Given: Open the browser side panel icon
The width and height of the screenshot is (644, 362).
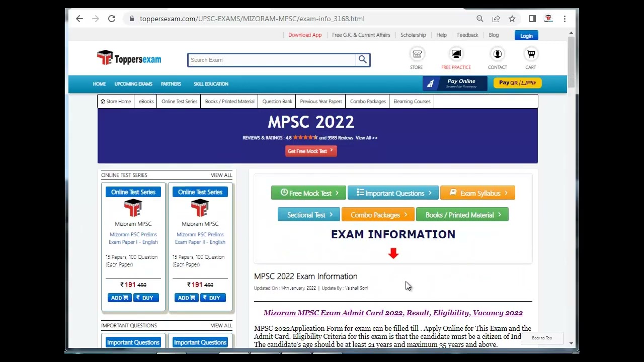Looking at the screenshot, I should pos(532,19).
